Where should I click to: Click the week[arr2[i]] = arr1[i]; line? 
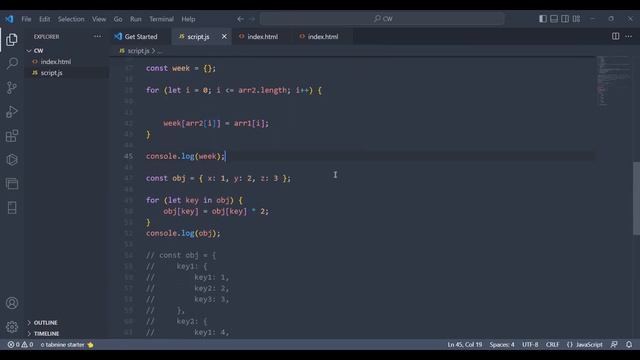pyautogui.click(x=216, y=123)
